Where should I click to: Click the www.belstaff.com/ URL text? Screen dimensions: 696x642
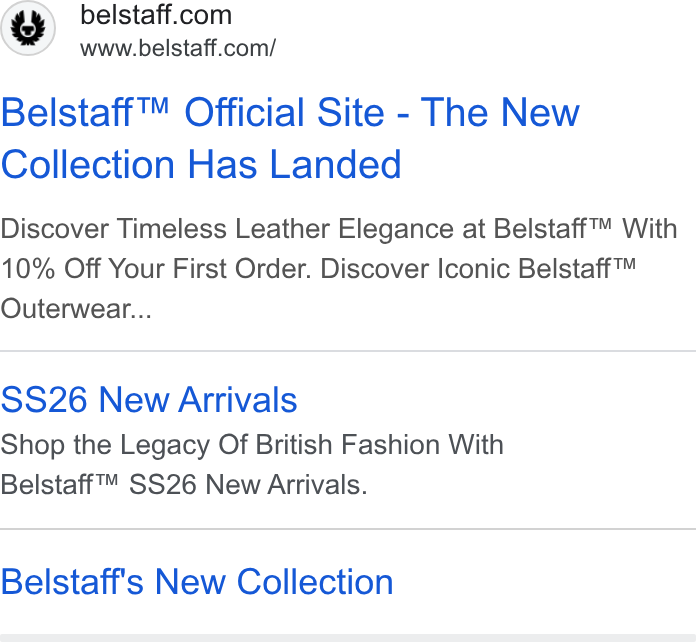[x=178, y=48]
